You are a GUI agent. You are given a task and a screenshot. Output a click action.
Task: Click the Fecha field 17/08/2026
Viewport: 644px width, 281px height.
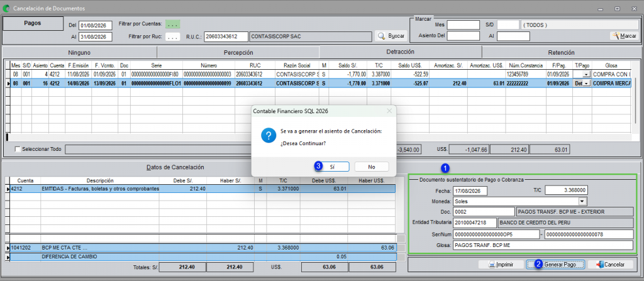(470, 190)
